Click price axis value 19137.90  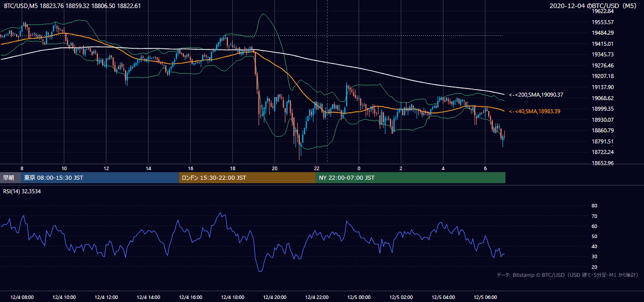(602, 87)
